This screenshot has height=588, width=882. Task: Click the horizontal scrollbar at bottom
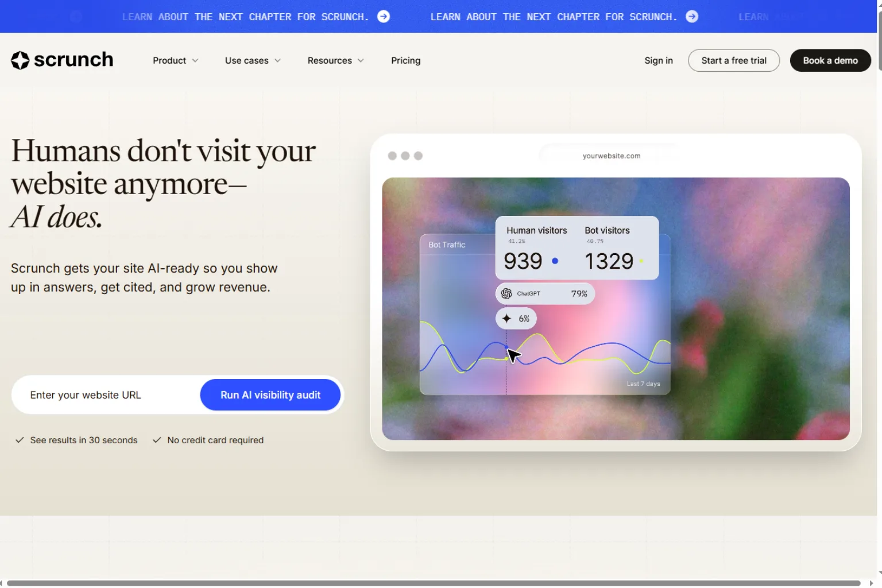[434, 583]
